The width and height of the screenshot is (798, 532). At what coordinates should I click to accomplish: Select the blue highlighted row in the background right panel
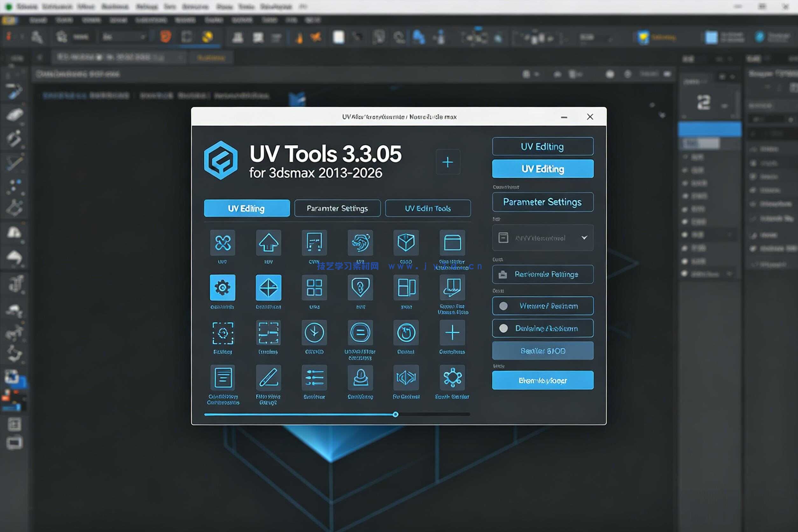[x=710, y=129]
